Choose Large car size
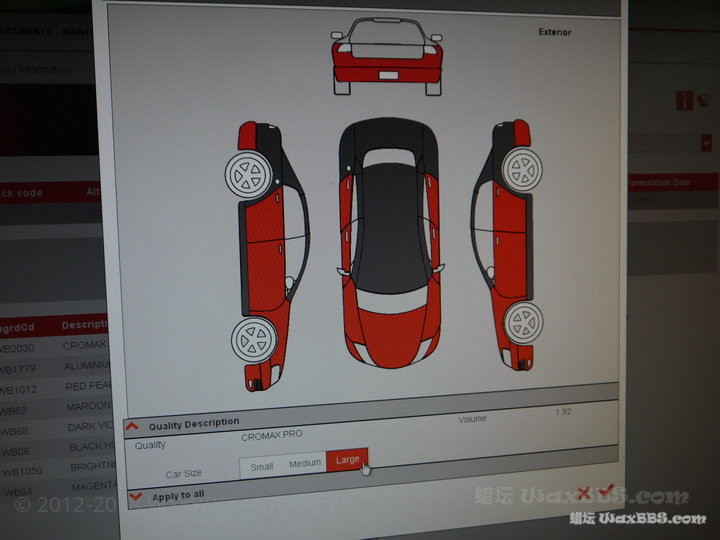 click(348, 460)
